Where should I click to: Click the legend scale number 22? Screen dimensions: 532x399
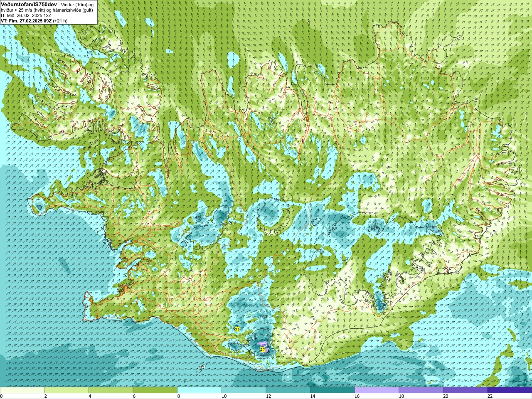point(490,396)
